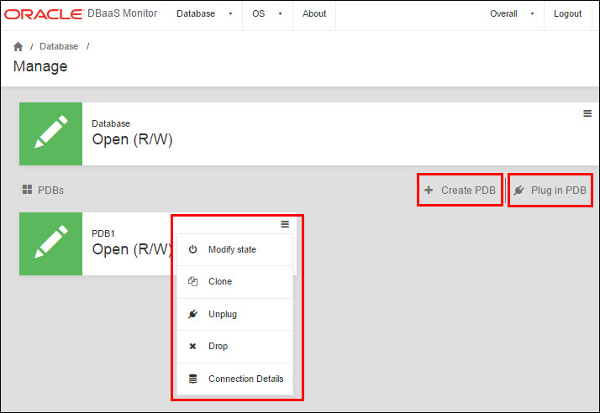Click the Oracle logo

[44, 14]
